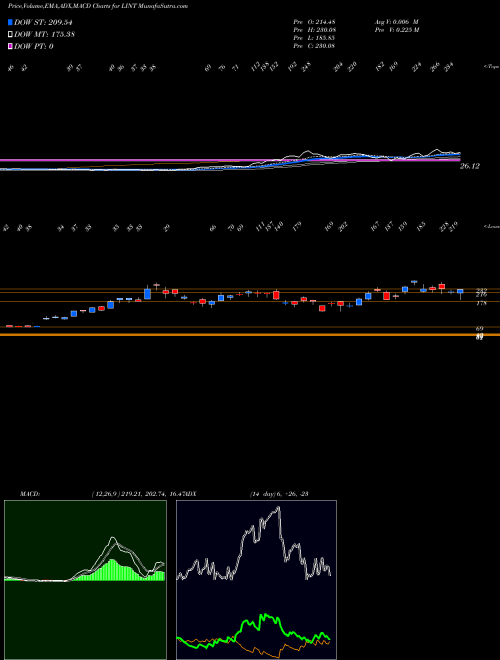Click the 'Pre H: 230.08' high value
The height and width of the screenshot is (660, 500).
coord(314,30)
